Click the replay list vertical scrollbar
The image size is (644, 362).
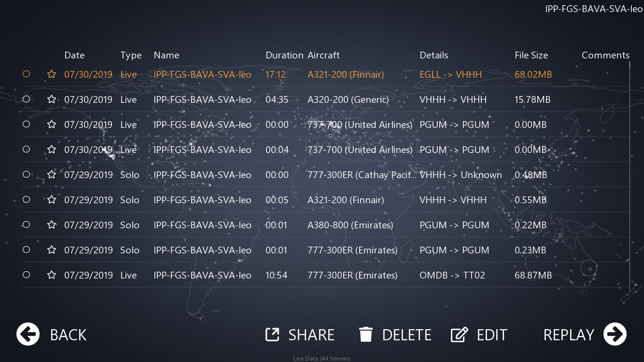click(x=630, y=174)
